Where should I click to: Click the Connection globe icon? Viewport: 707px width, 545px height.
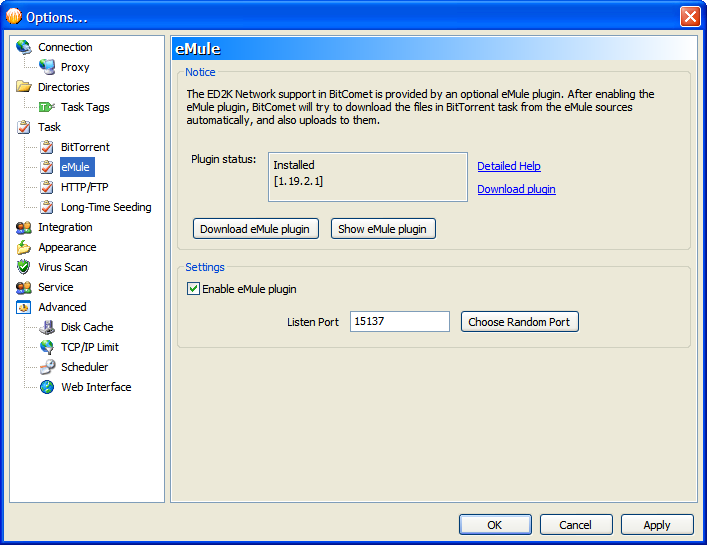pos(23,47)
